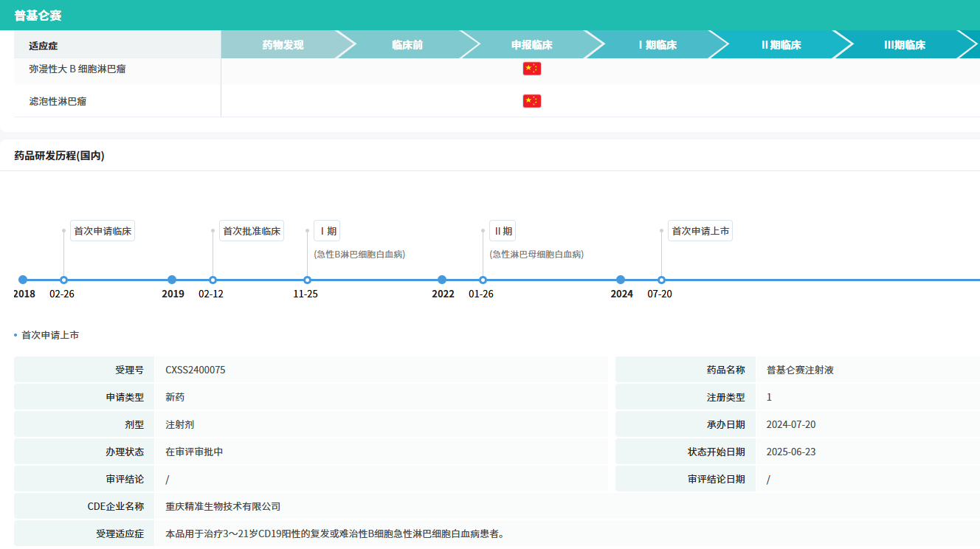Viewport: 980px width, 549px height.
Task: Click acceptance number CXSS2400075
Action: (x=196, y=370)
